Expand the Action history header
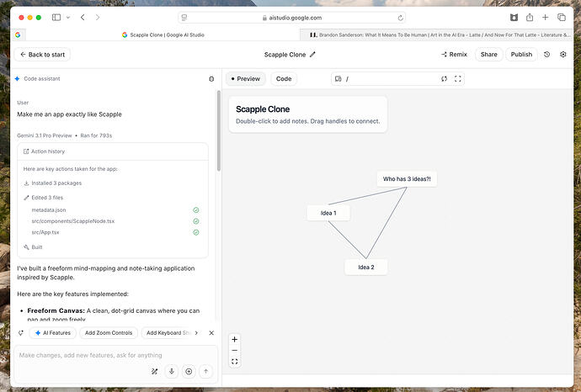Image resolution: width=581 pixels, height=392 pixels. tap(113, 151)
